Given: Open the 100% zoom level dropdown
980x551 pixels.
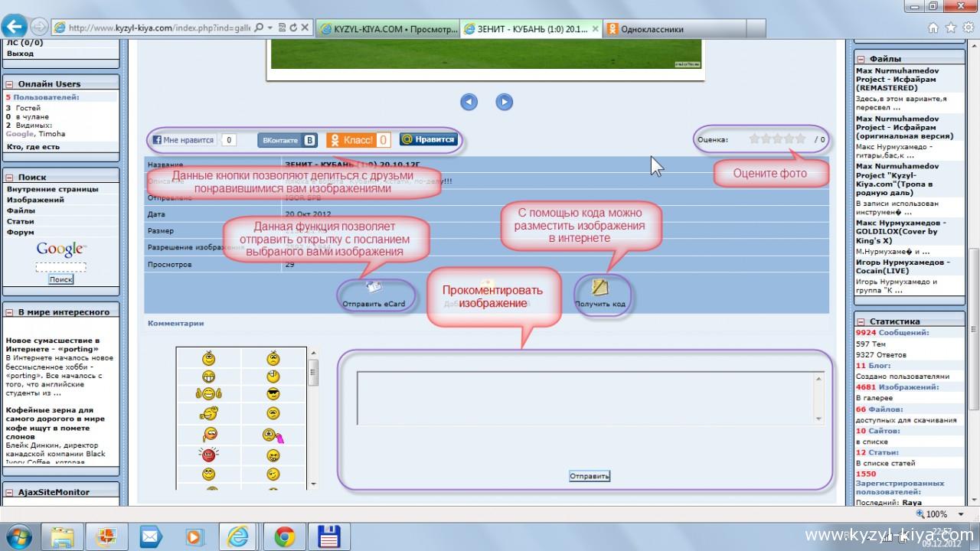Looking at the screenshot, I should pyautogui.click(x=962, y=514).
